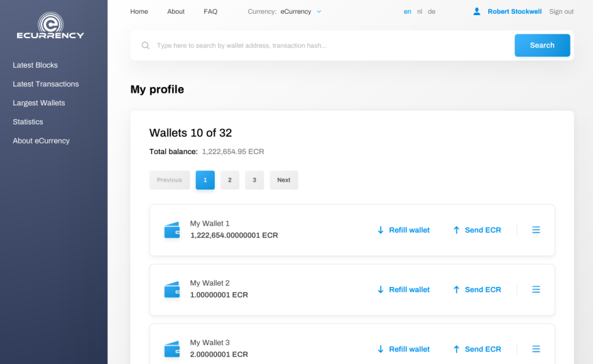
Task: Click balance 2.00000001 ECR
Action: pos(219,354)
